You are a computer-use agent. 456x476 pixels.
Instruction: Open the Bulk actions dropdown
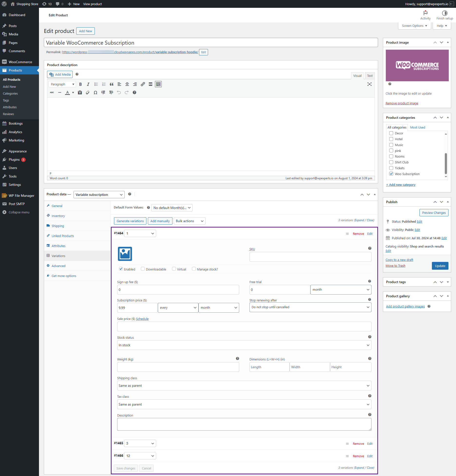(x=189, y=221)
